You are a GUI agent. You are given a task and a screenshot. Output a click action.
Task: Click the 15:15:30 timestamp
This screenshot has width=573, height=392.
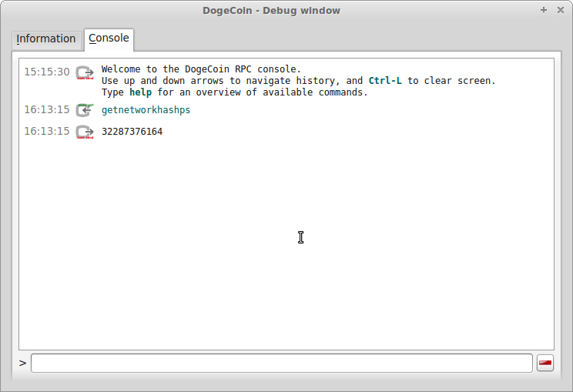[47, 72]
